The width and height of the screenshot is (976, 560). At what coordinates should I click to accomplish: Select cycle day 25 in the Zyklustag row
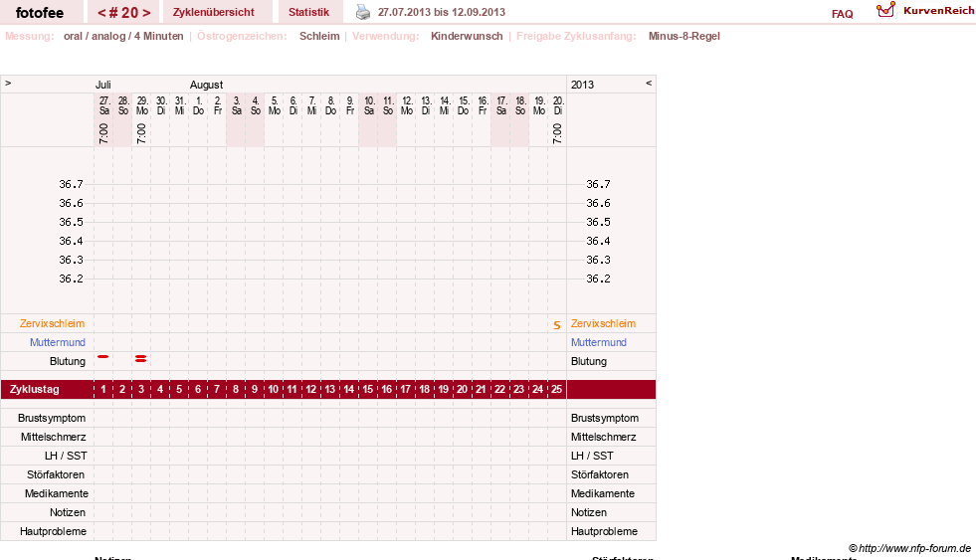(556, 390)
